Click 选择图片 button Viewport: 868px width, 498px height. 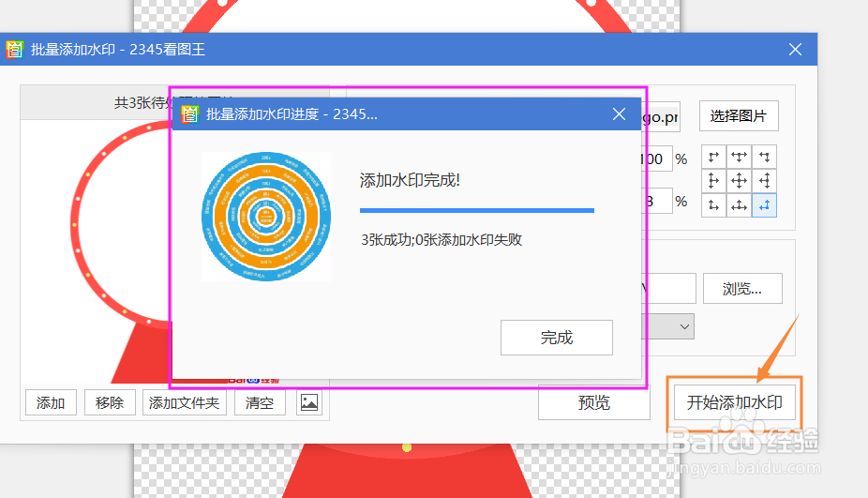pyautogui.click(x=739, y=115)
